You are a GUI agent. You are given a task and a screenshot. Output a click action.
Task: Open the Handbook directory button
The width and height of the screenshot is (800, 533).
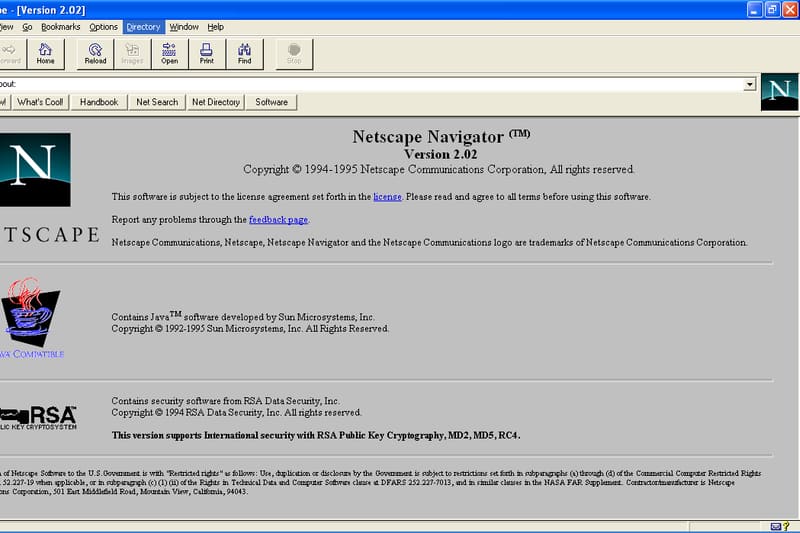coord(99,102)
